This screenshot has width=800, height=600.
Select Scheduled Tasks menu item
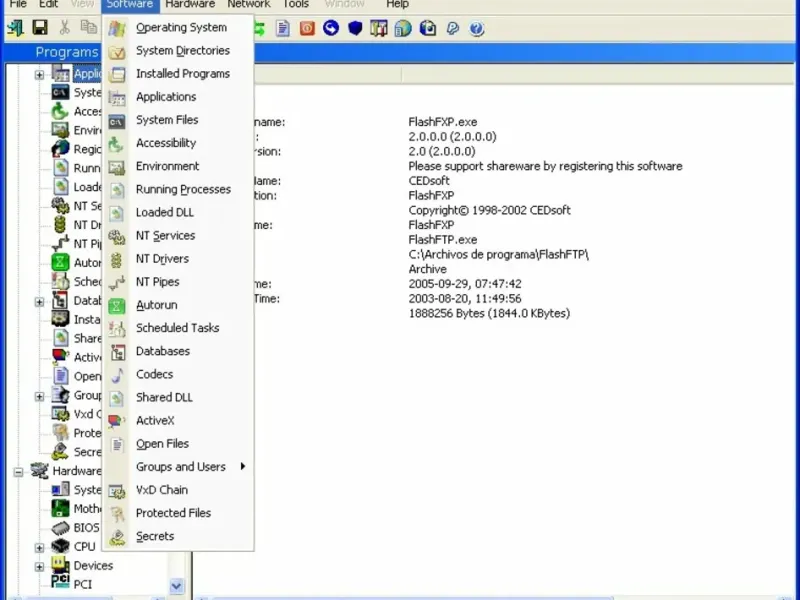point(178,328)
